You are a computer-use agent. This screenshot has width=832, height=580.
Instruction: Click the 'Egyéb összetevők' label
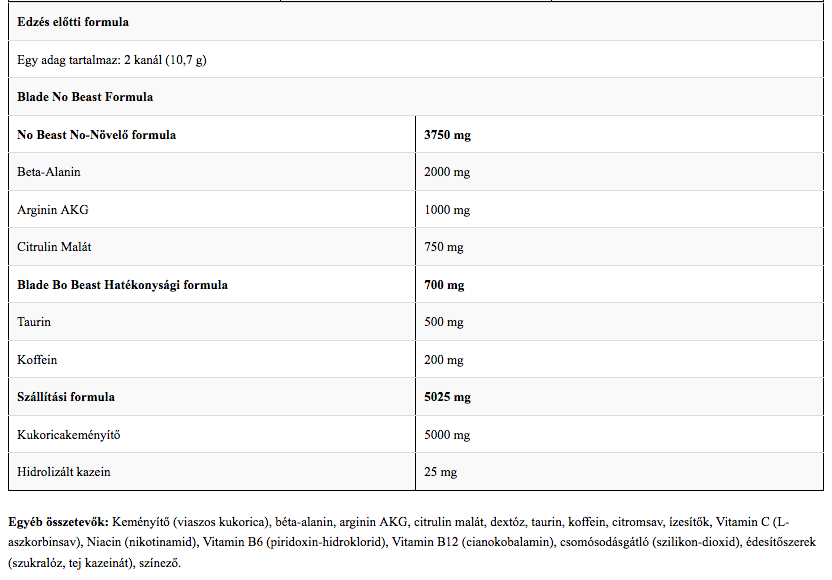pyautogui.click(x=59, y=522)
